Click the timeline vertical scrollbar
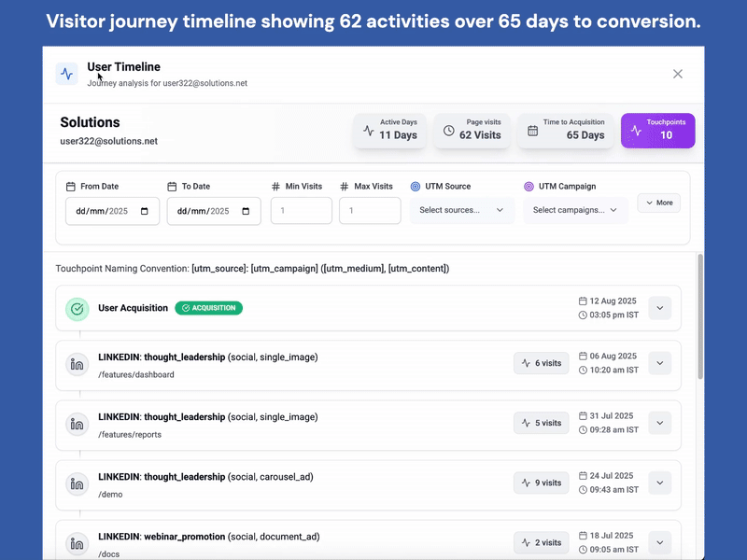 click(x=699, y=316)
